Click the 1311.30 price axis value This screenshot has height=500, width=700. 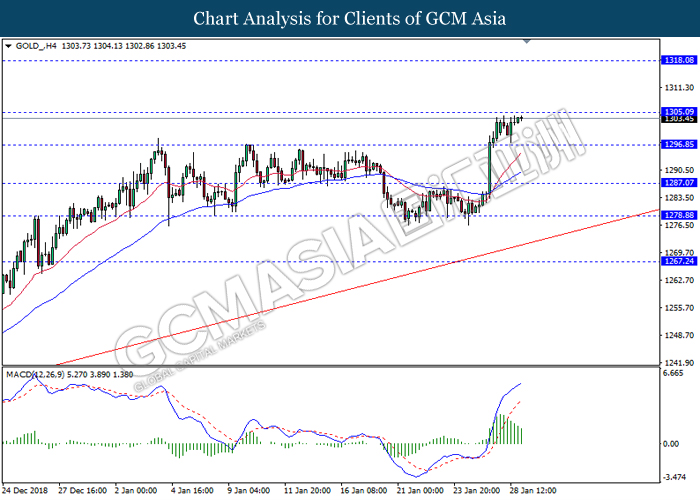[679, 88]
